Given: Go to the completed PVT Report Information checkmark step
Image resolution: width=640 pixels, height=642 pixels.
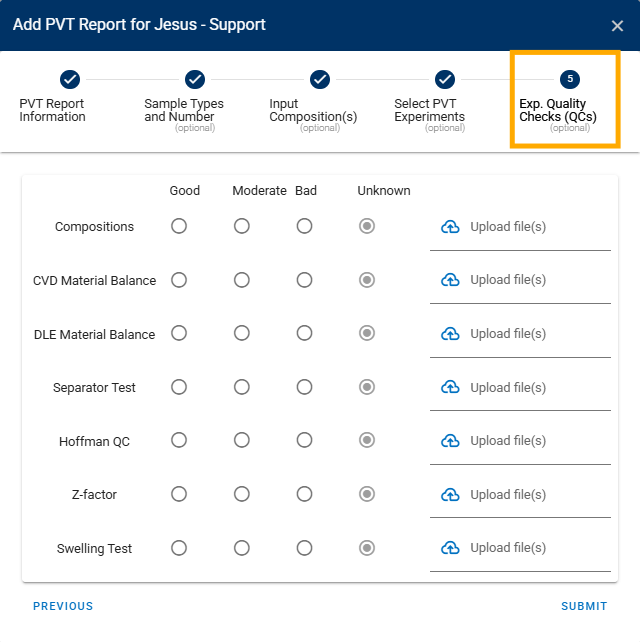Looking at the screenshot, I should (70, 79).
